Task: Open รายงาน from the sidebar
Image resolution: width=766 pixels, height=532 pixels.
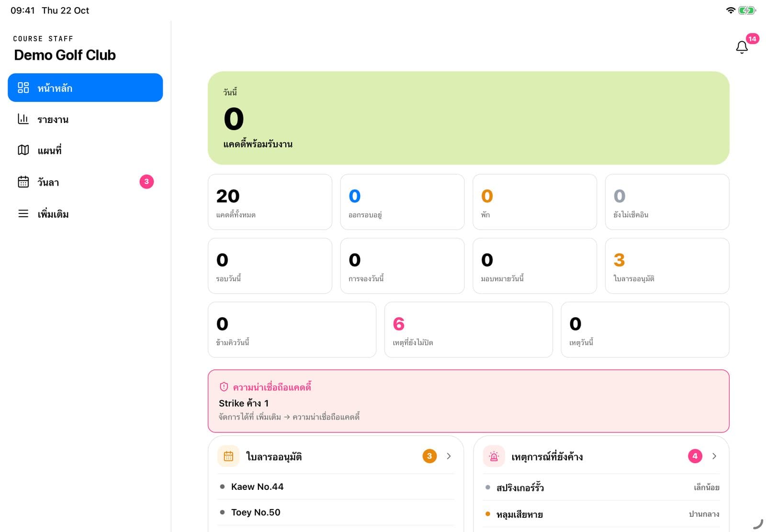Action: click(85, 119)
